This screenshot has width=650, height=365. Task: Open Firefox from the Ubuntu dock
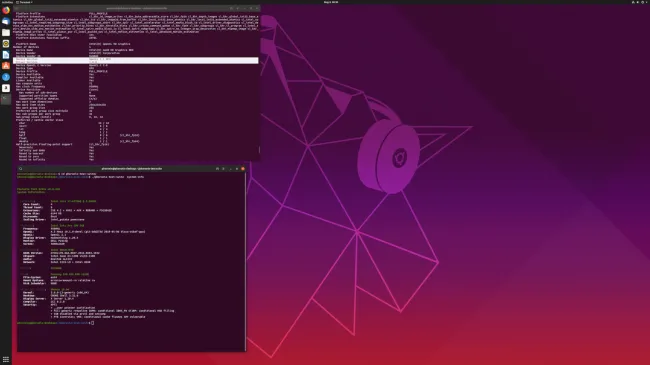tap(6, 10)
